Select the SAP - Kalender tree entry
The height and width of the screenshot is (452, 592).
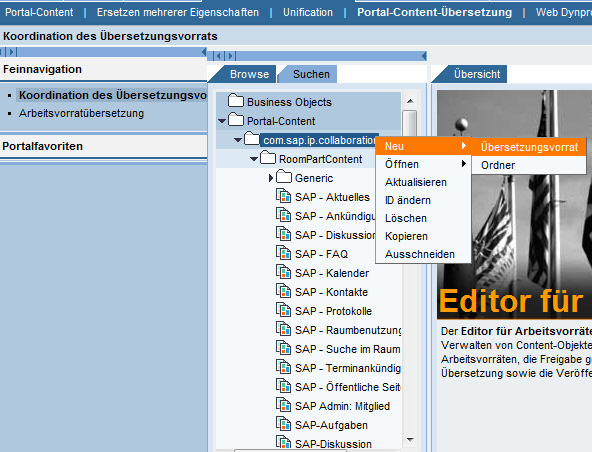[x=332, y=273]
